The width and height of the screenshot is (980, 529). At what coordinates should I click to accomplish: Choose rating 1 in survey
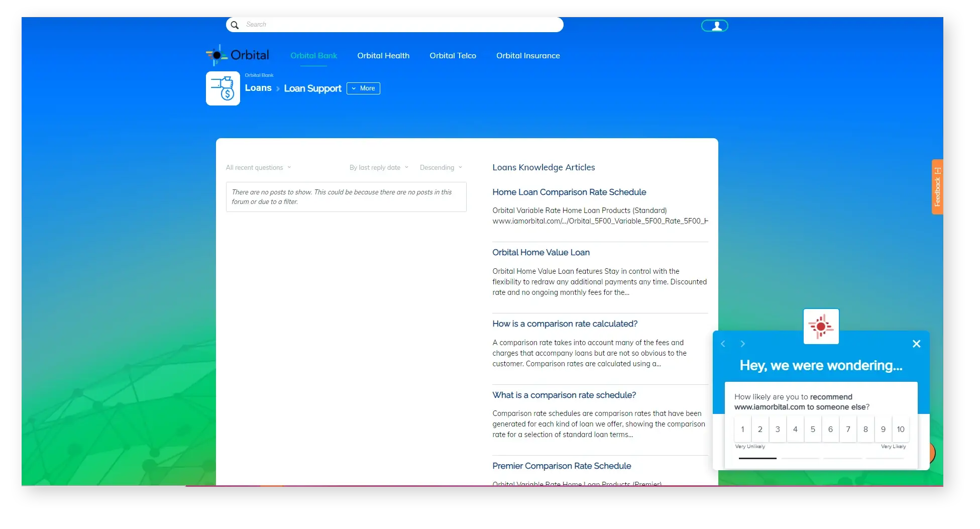[742, 429]
